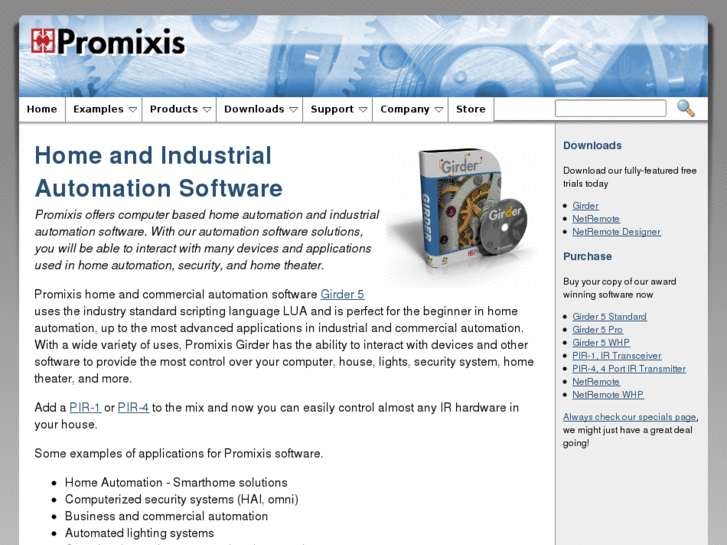Open the Company menu

pos(411,109)
